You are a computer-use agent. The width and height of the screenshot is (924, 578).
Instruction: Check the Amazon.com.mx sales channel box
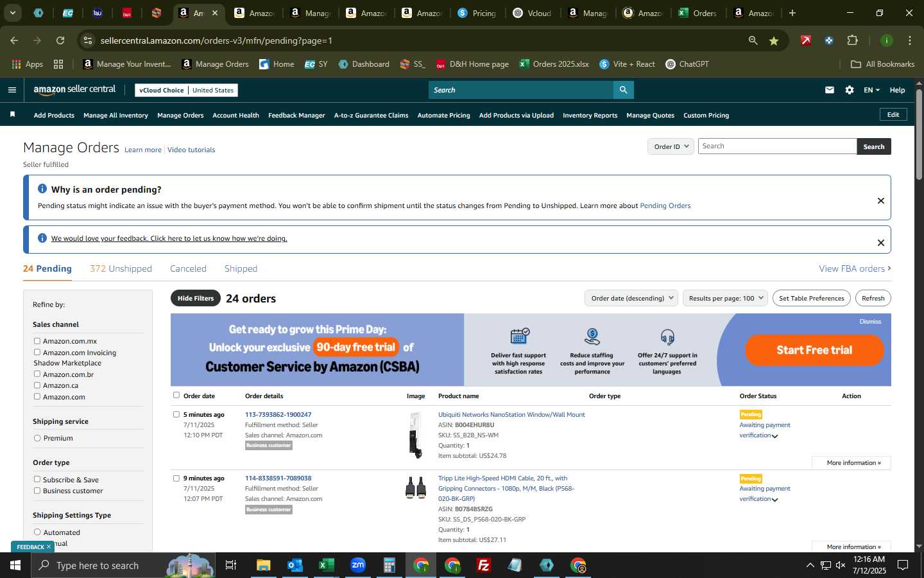point(37,341)
